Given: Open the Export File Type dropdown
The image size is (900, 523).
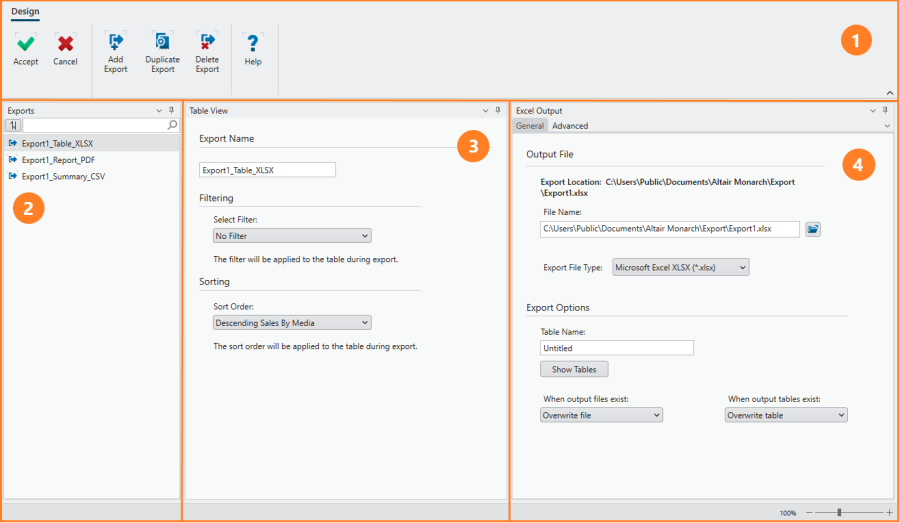Looking at the screenshot, I should pyautogui.click(x=680, y=268).
